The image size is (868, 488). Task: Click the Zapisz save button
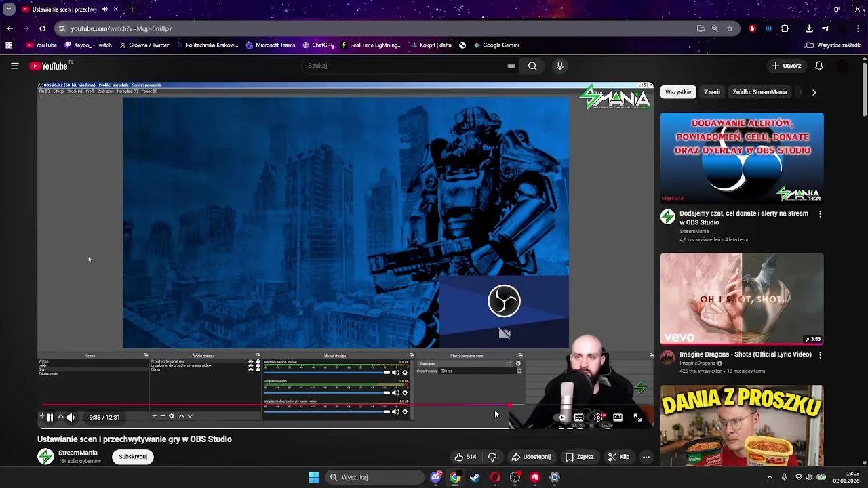click(579, 457)
